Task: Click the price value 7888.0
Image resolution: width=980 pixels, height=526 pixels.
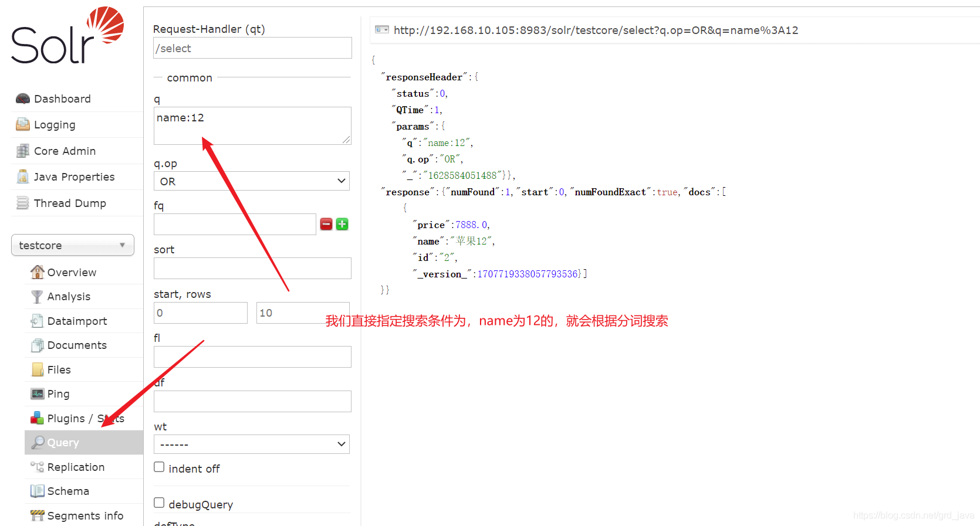Action: click(x=471, y=225)
